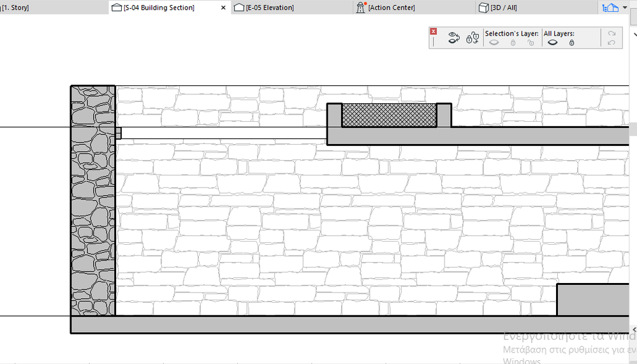Image resolution: width=637 pixels, height=364 pixels.
Task: Hide all other layers eye icon
Action: [x=552, y=43]
